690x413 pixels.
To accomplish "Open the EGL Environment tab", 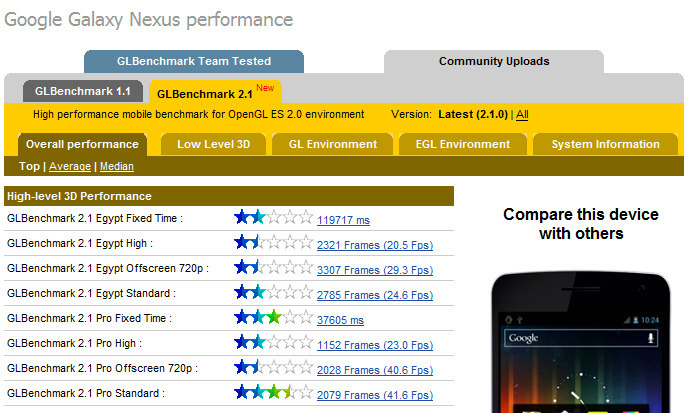I will (463, 144).
